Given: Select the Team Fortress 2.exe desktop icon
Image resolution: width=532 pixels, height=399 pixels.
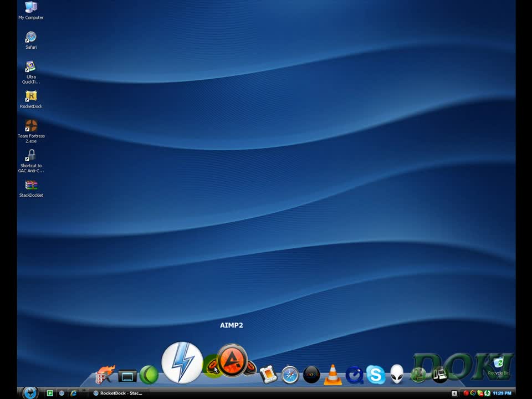Looking at the screenshot, I should [31, 131].
